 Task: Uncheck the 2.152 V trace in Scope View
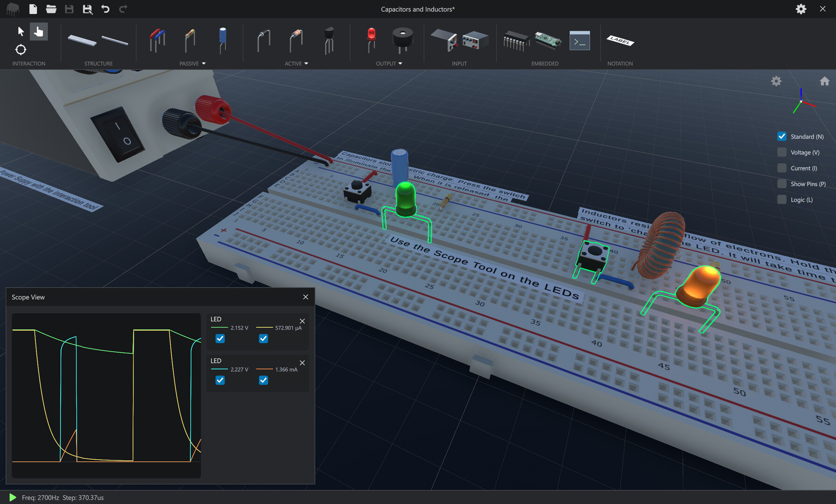pyautogui.click(x=220, y=338)
